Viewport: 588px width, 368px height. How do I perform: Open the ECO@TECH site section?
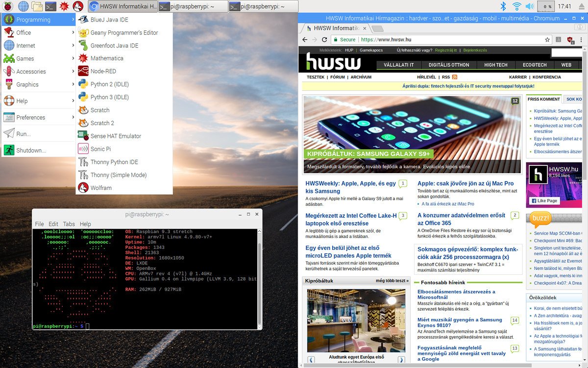click(535, 65)
